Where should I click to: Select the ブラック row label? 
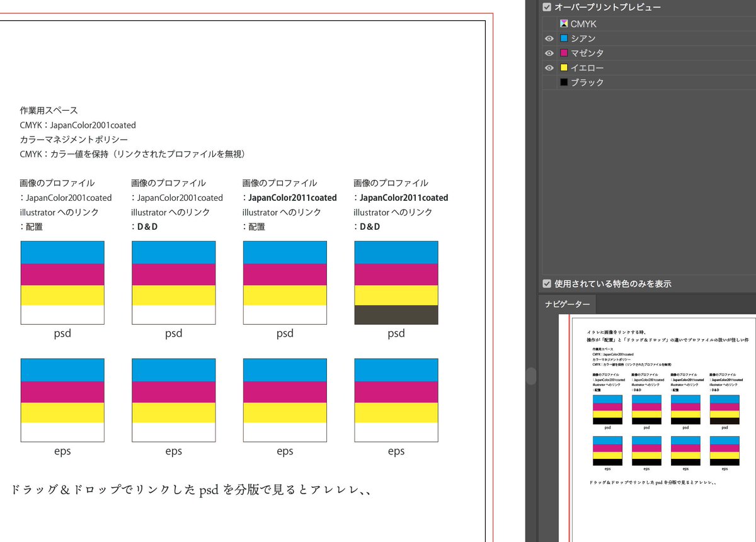point(587,82)
